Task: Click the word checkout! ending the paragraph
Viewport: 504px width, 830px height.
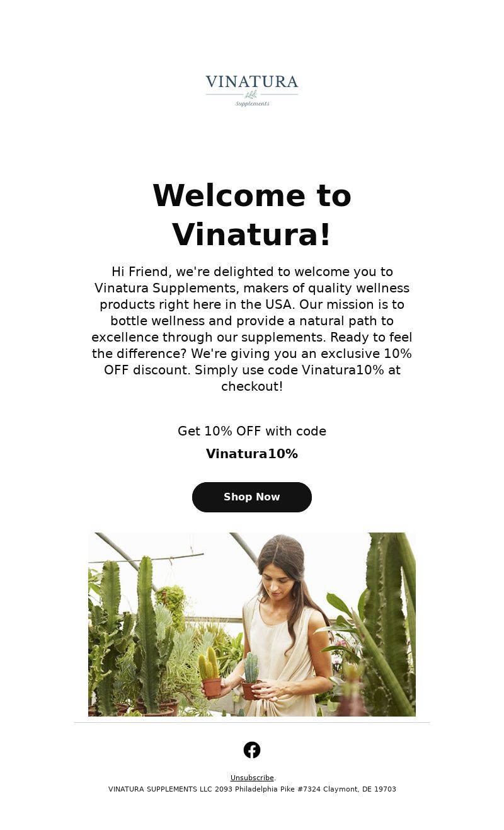Action: 252,386
